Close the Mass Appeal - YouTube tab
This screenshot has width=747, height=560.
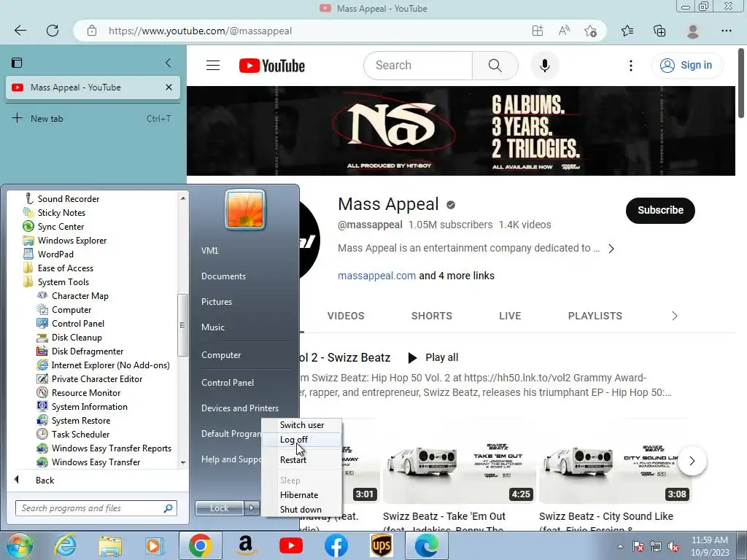(169, 87)
